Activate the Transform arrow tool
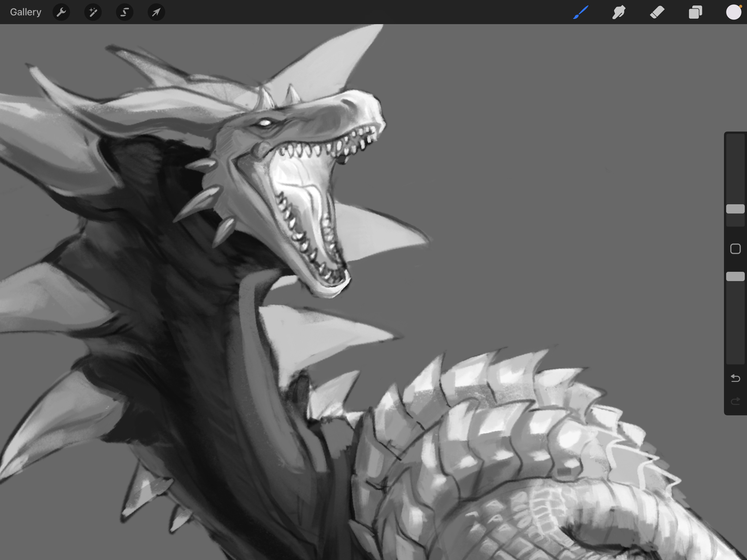Image resolution: width=747 pixels, height=560 pixels. [x=156, y=12]
